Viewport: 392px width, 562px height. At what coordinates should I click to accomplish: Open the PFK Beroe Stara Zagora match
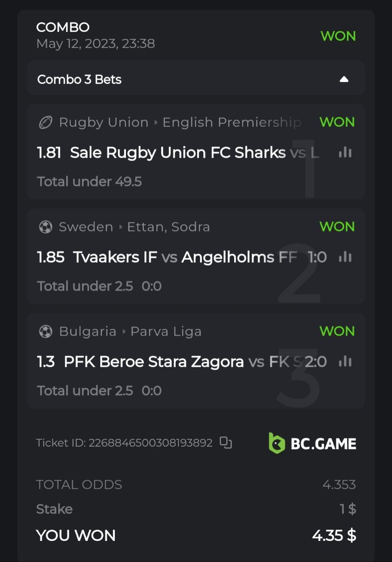click(x=154, y=362)
